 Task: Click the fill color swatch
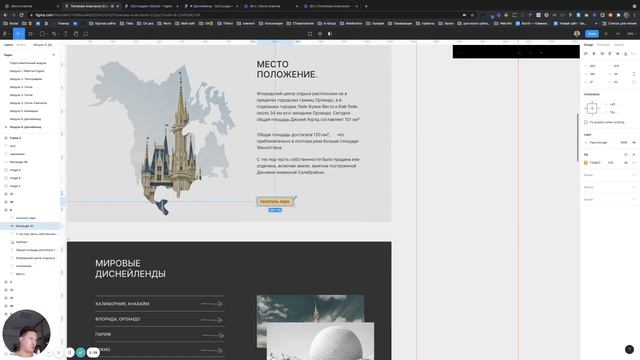click(586, 162)
